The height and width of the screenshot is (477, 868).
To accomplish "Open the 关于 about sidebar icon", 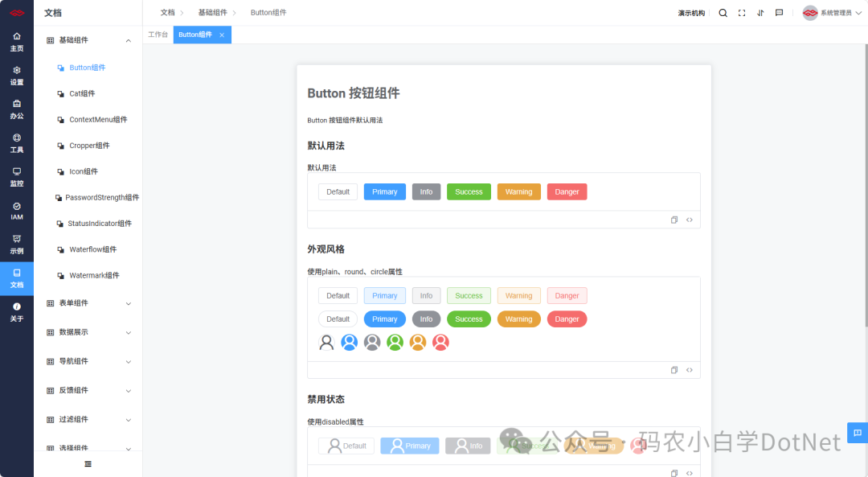I will pos(17,312).
